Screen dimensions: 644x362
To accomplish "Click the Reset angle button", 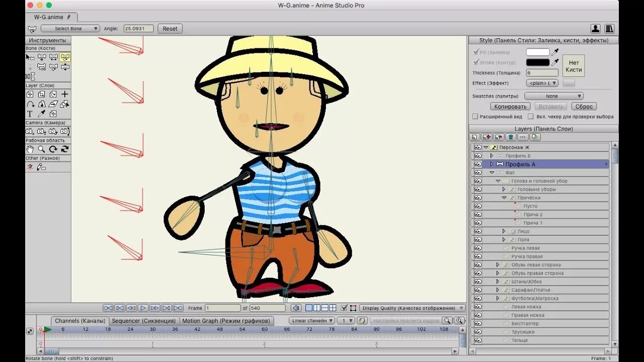I will (170, 29).
